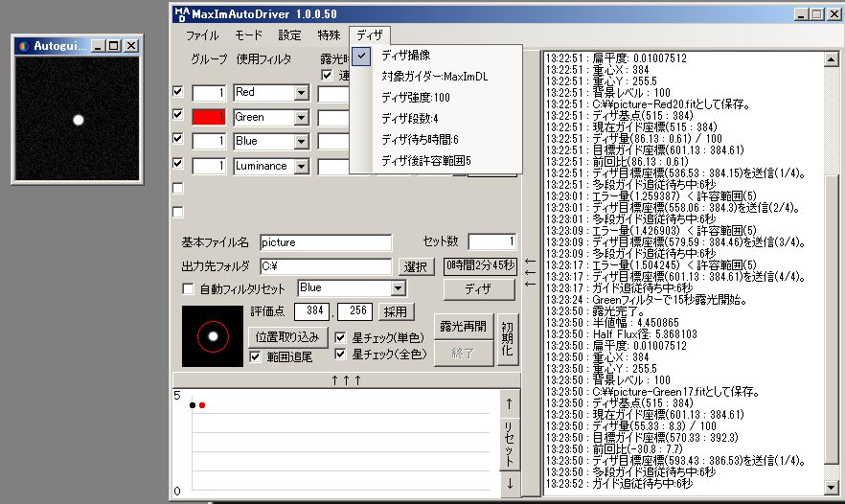The image size is (845, 504).
Task: Click the graph リセット button
Action: click(510, 445)
